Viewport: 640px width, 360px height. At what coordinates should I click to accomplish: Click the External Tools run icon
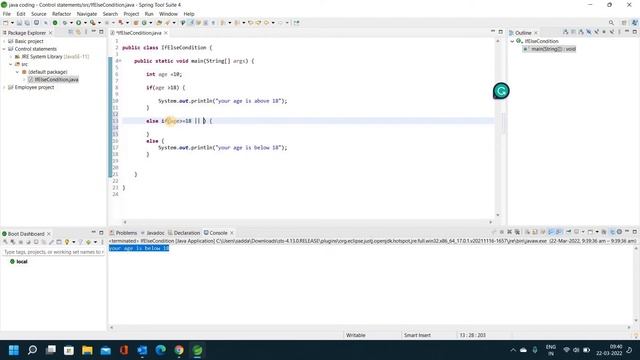(x=93, y=23)
